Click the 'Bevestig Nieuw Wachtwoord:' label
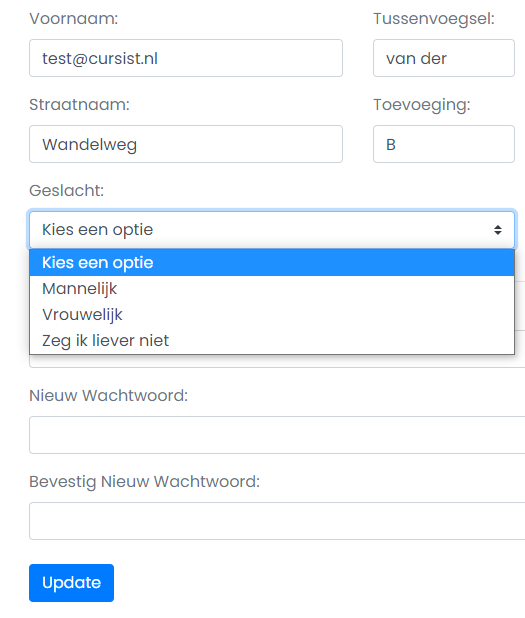525x618 pixels. coord(145,482)
